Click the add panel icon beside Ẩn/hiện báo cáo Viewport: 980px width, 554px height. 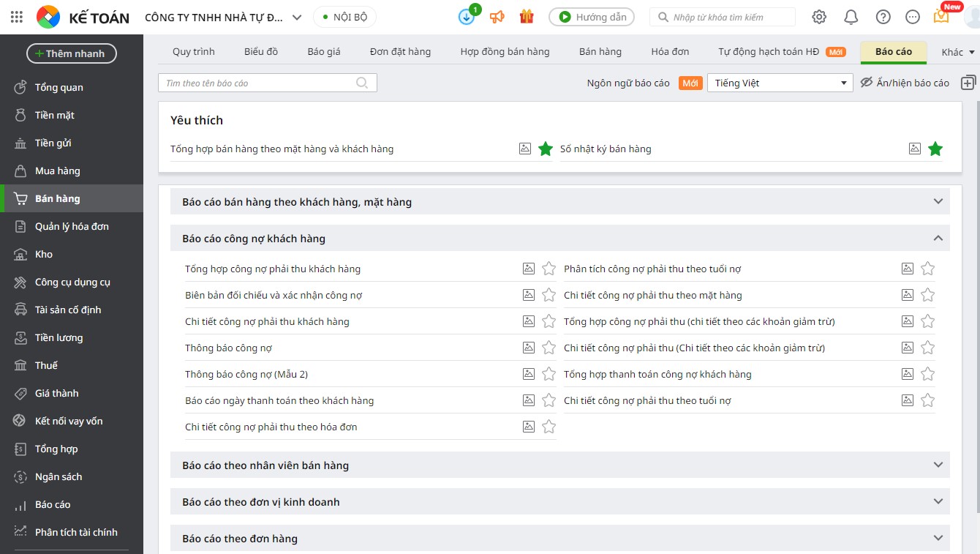point(968,83)
